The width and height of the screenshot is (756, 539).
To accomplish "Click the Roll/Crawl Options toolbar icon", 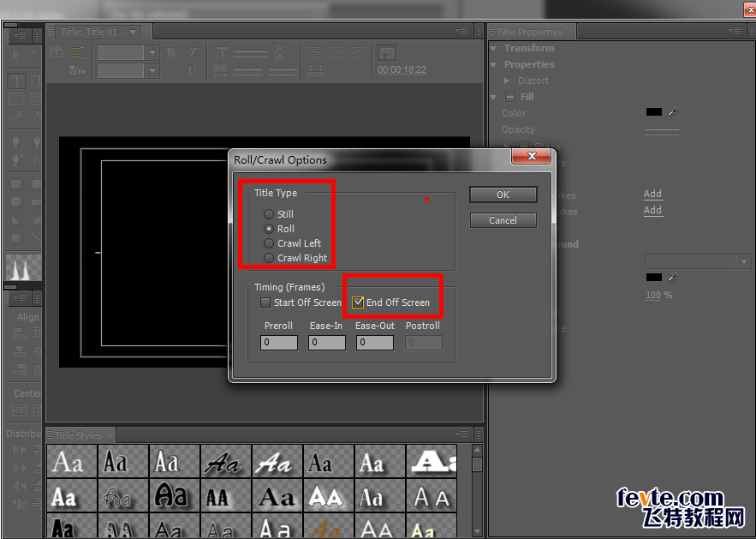I will click(x=78, y=52).
